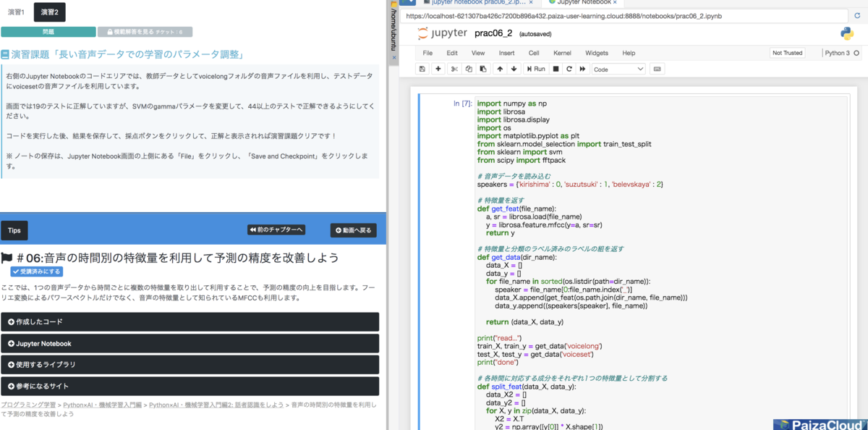Restart the kernel using the refresh icon
The height and width of the screenshot is (430, 868).
569,69
